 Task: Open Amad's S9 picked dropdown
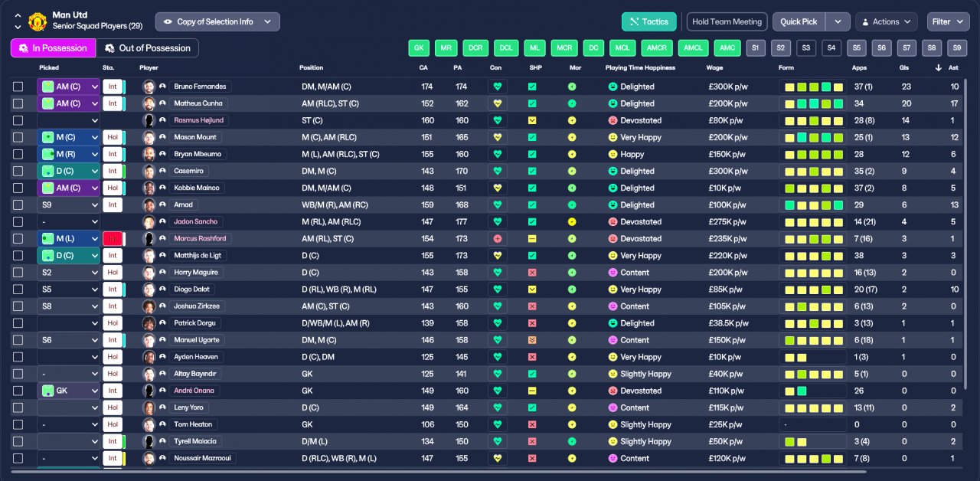coord(69,205)
